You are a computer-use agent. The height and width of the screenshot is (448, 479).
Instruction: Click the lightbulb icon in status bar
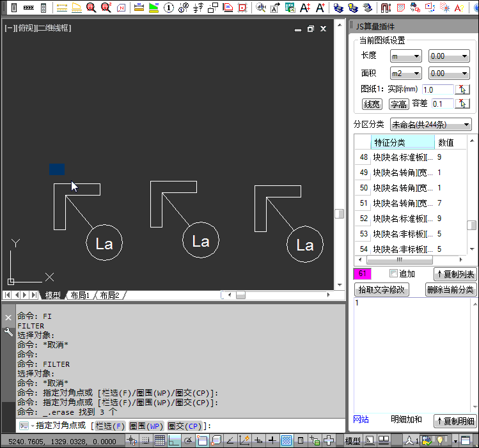click(x=441, y=440)
